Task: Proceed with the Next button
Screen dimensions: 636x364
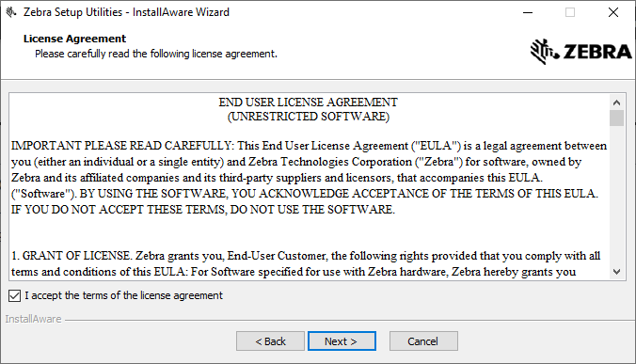Action: (342, 341)
